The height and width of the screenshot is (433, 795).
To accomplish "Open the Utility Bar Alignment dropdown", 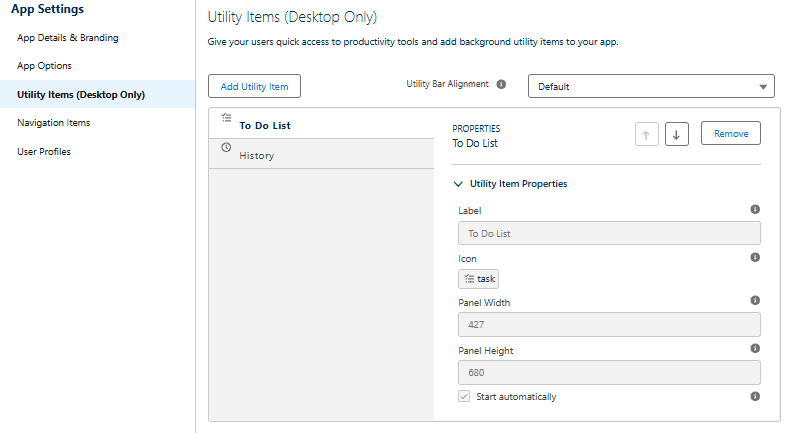I will coord(651,87).
